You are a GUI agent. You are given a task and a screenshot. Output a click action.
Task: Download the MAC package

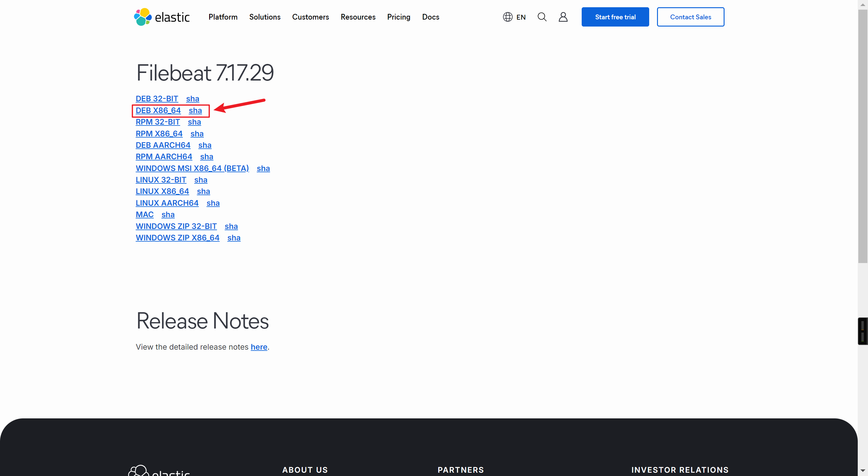(145, 215)
